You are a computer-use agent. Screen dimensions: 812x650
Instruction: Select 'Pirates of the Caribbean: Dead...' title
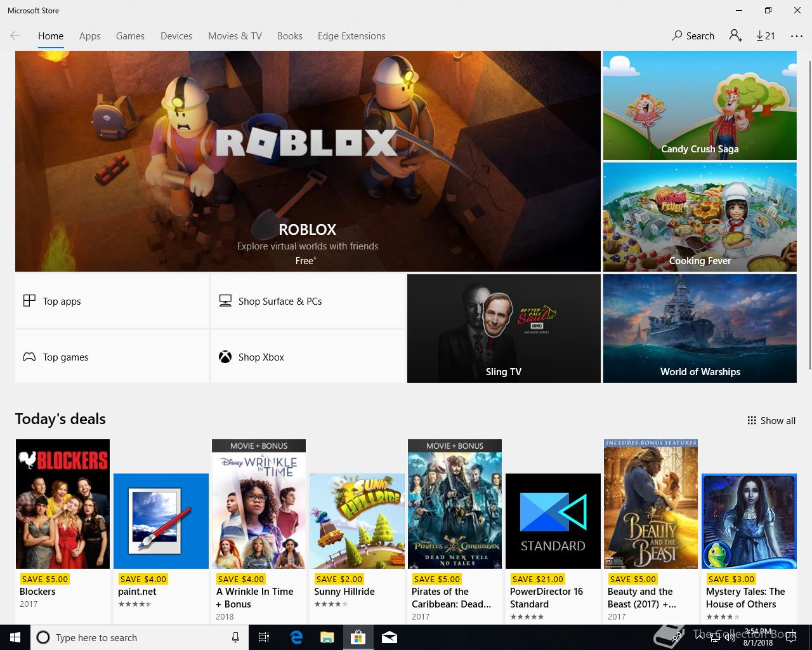pyautogui.click(x=451, y=598)
